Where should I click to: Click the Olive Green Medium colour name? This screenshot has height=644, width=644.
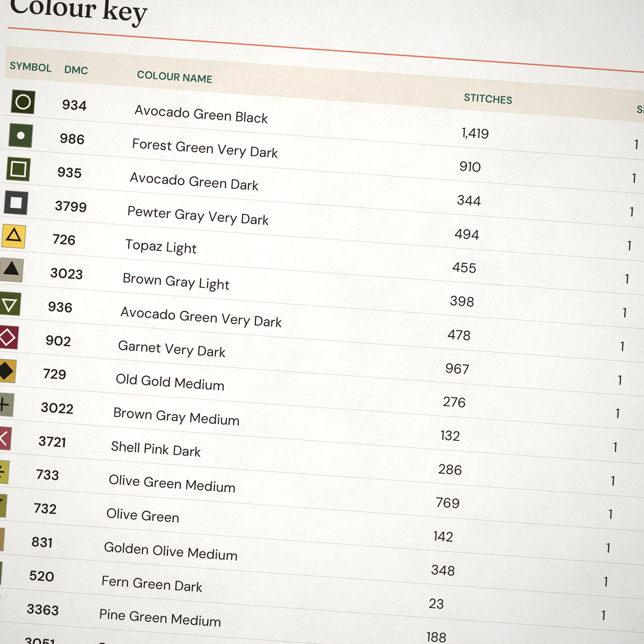click(172, 483)
